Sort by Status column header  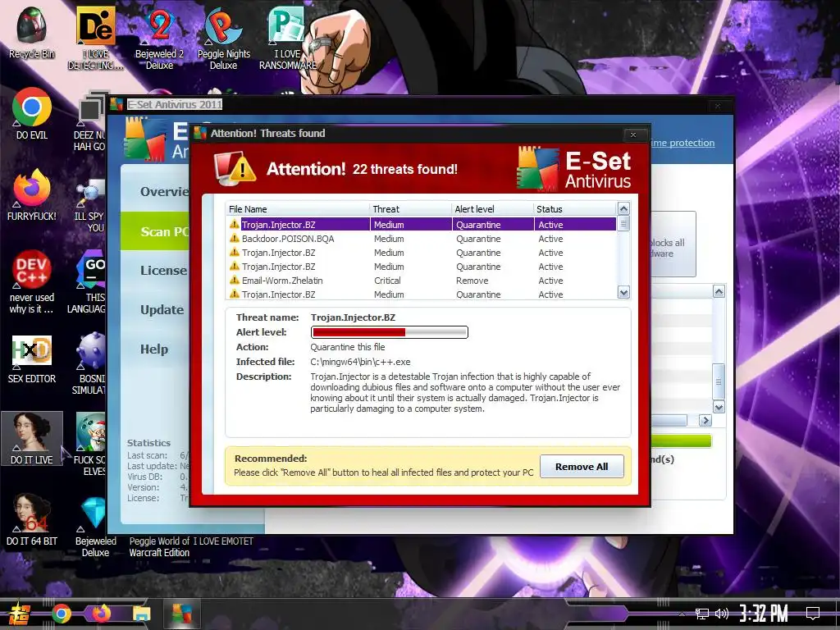click(575, 209)
